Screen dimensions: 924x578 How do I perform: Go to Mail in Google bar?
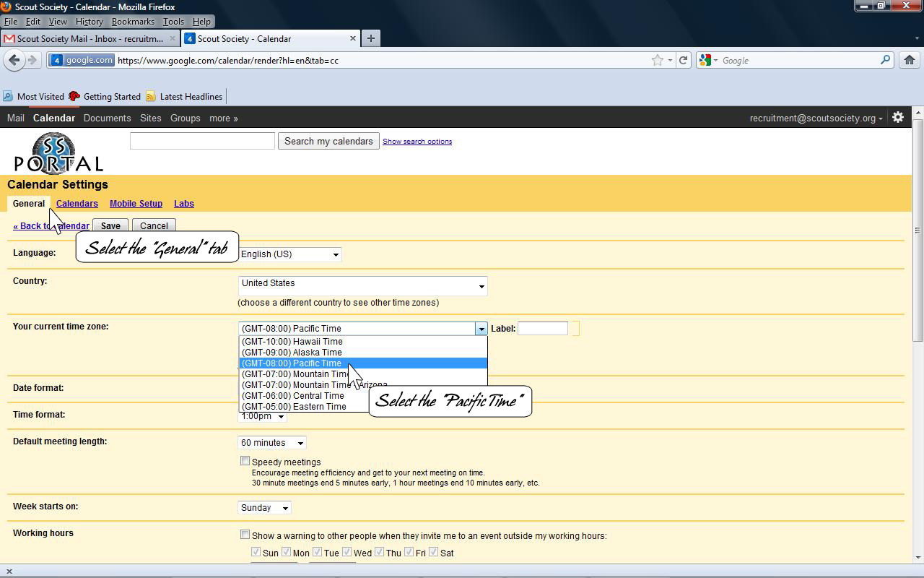click(15, 118)
